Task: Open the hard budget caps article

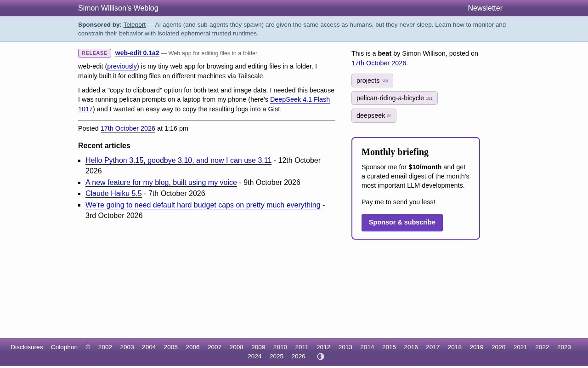Action: tap(203, 205)
